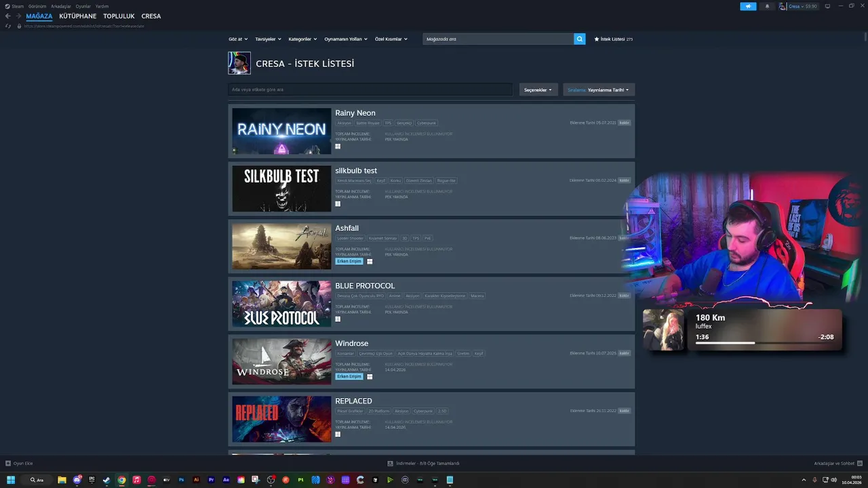The width and height of the screenshot is (868, 488).
Task: Open İstek Listesi wishlist link
Action: (x=613, y=39)
